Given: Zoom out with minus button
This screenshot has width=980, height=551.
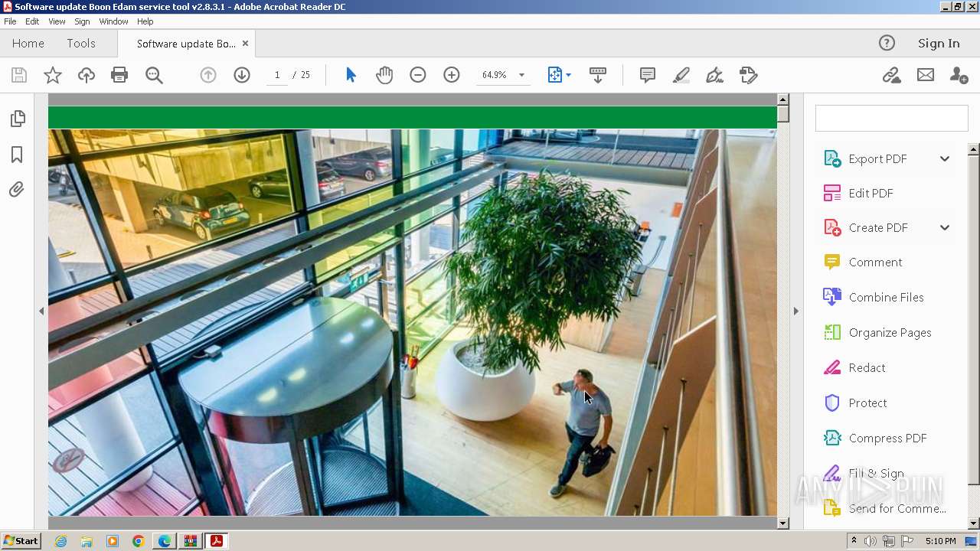Looking at the screenshot, I should pyautogui.click(x=418, y=75).
